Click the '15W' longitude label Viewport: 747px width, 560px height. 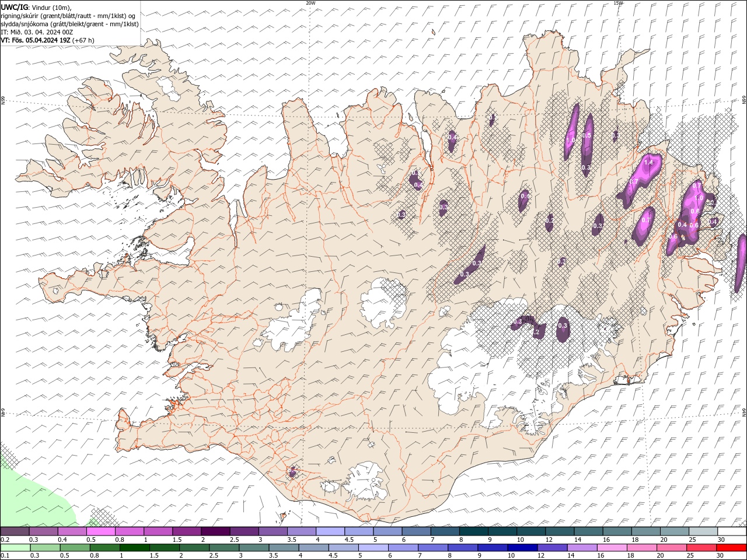pos(618,3)
